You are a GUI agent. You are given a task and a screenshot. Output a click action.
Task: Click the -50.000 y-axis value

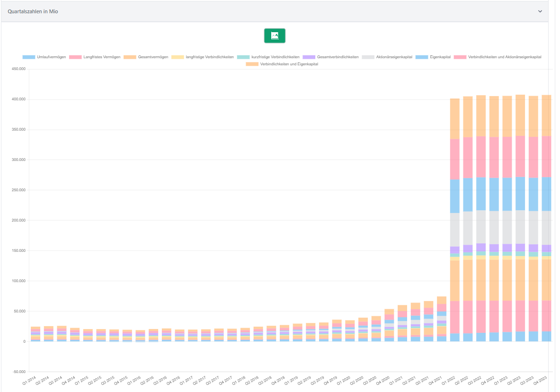[x=18, y=372]
